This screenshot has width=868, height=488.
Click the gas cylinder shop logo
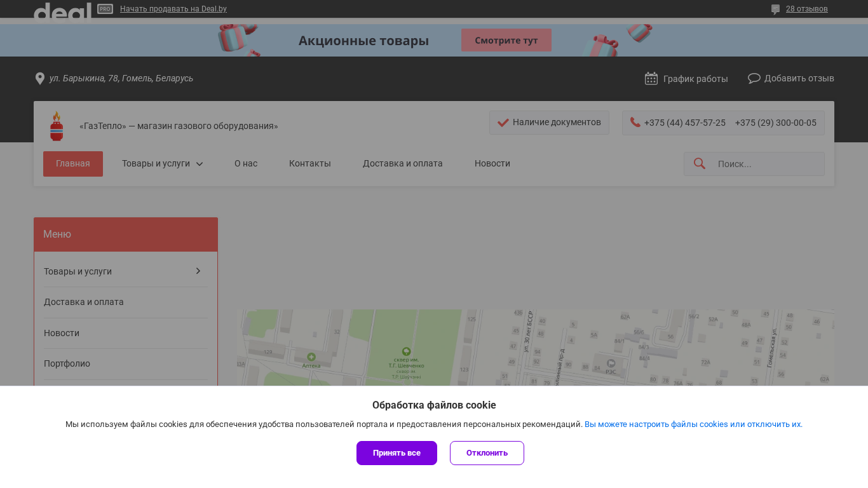(57, 126)
